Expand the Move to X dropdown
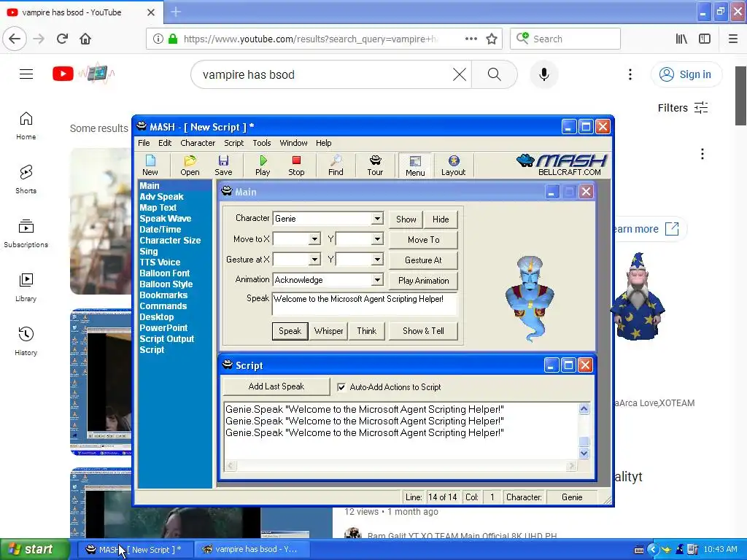Image resolution: width=747 pixels, height=560 pixels. pyautogui.click(x=314, y=239)
